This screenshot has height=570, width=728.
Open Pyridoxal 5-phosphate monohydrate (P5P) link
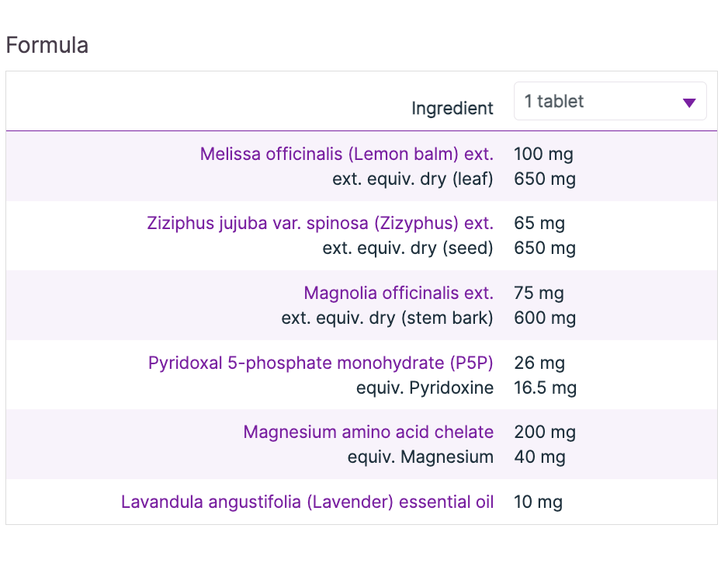321,363
